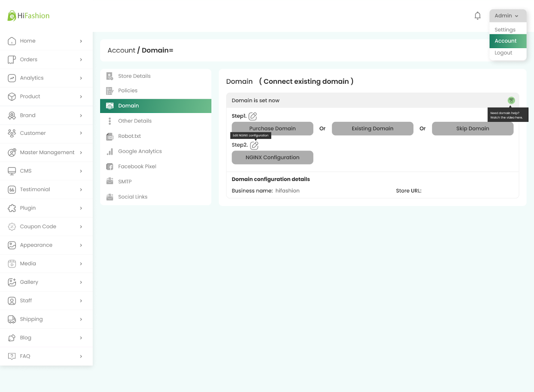This screenshot has width=534, height=392.
Task: Click the Brand badge icon
Action: pos(12,115)
